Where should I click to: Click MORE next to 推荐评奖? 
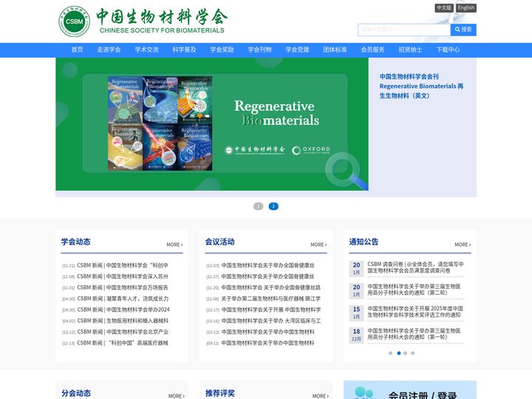pyautogui.click(x=321, y=396)
